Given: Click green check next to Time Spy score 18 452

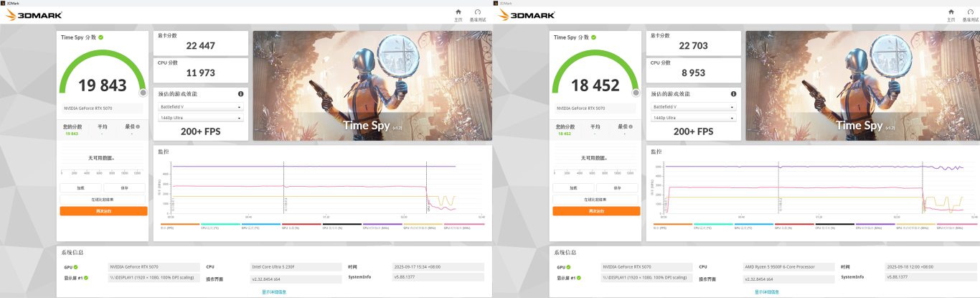Looking at the screenshot, I should click(x=594, y=37).
